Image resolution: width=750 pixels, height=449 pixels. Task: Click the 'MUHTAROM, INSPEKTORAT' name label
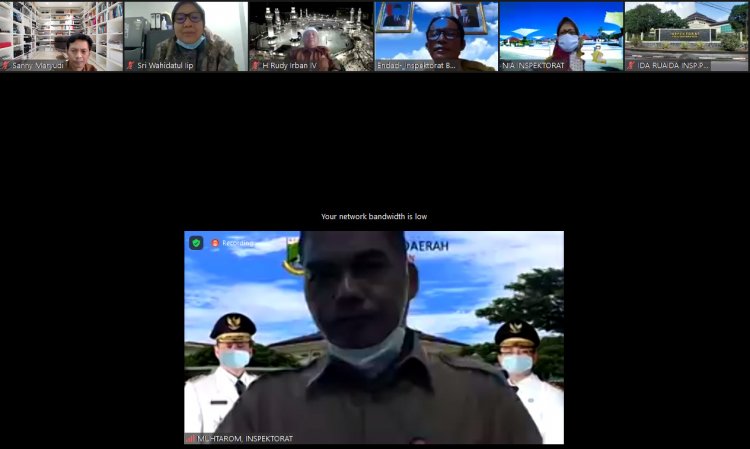pyautogui.click(x=245, y=438)
